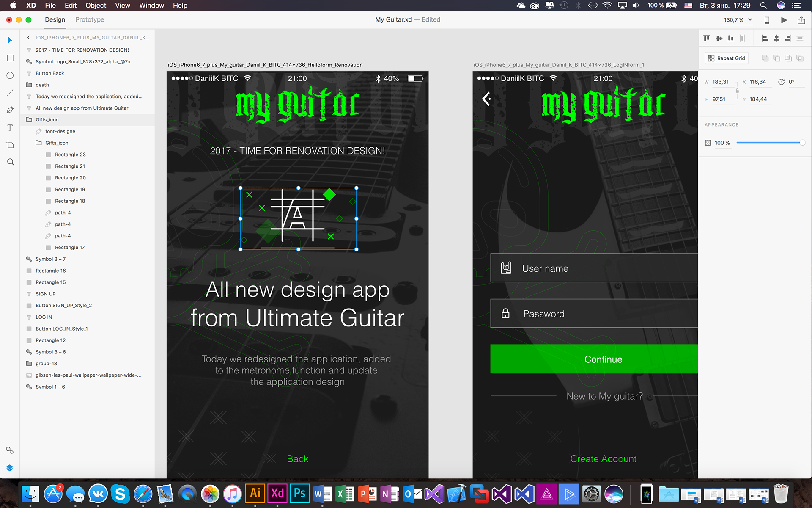Click the Subtract boolean operation icon
The width and height of the screenshot is (812, 508).
pos(776,58)
